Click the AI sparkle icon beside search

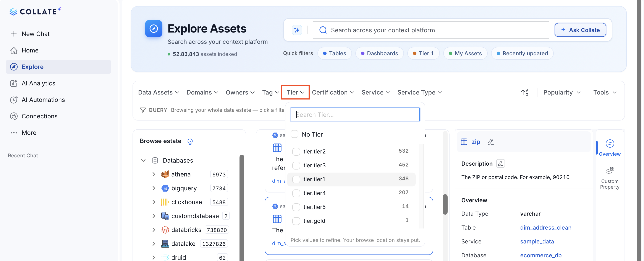pos(297,30)
